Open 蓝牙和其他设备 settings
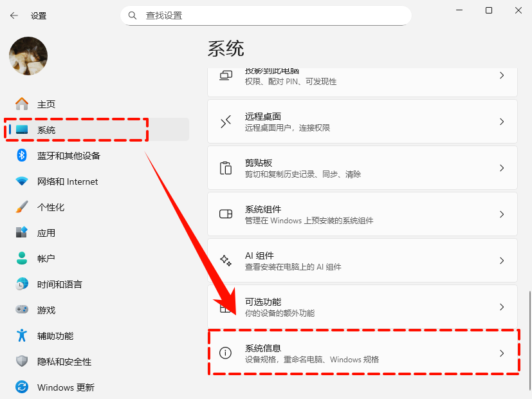The height and width of the screenshot is (399, 532). pos(69,156)
